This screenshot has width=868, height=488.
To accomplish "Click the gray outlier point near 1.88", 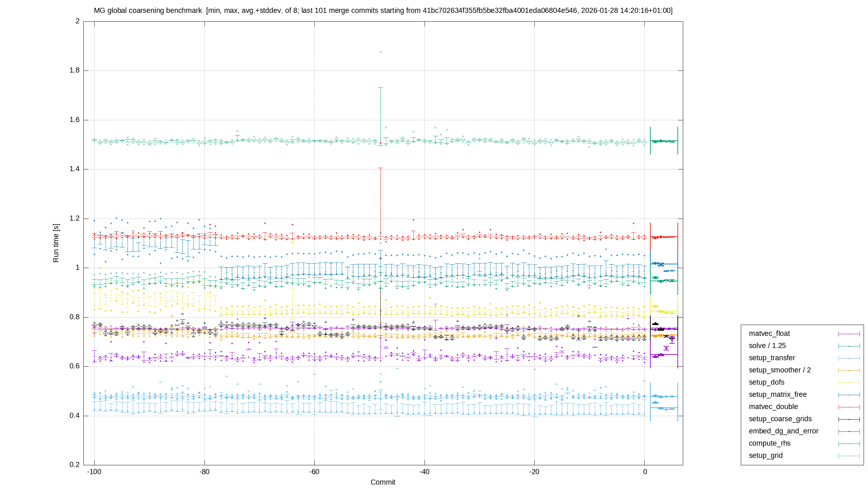I will pos(381,52).
